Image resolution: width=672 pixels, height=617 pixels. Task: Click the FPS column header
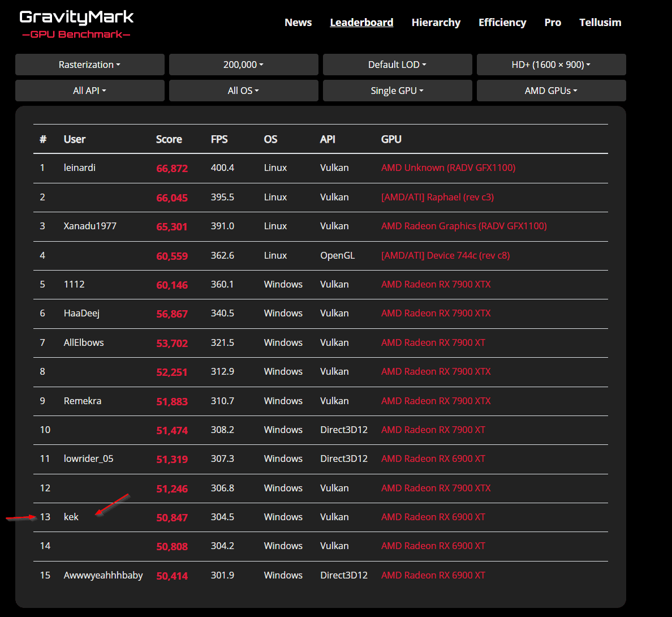point(219,139)
